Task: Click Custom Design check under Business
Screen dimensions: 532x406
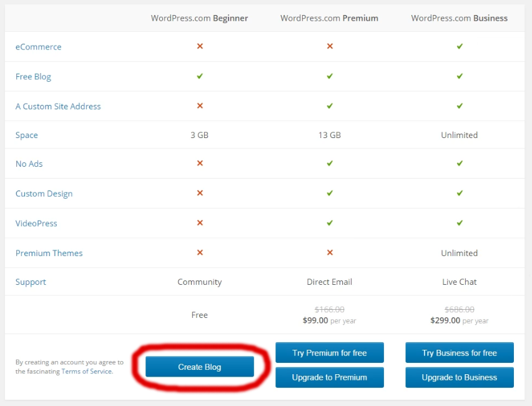Action: click(x=460, y=193)
